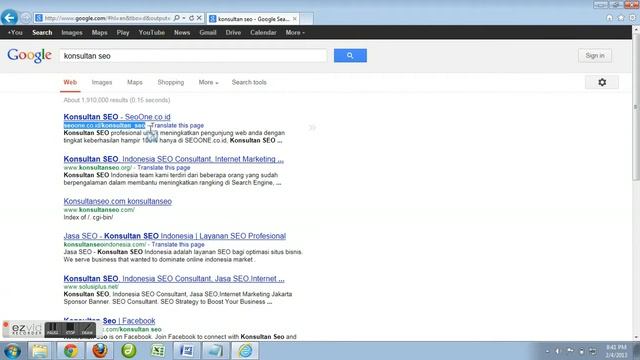
Task: Open Favorites with the star icon
Action: [x=621, y=18]
